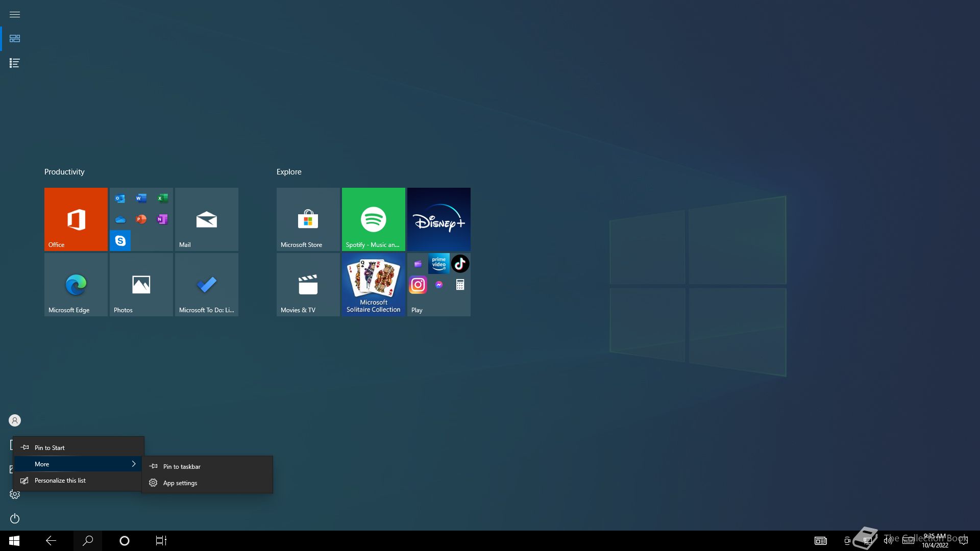Switch to All apps list view

coord(15,63)
